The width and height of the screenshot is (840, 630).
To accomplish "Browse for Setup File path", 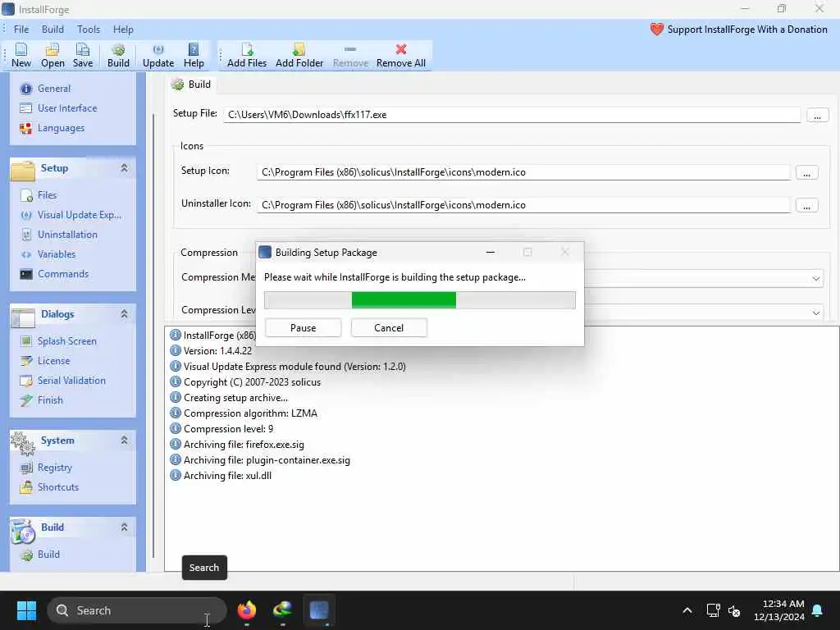I will [x=817, y=115].
